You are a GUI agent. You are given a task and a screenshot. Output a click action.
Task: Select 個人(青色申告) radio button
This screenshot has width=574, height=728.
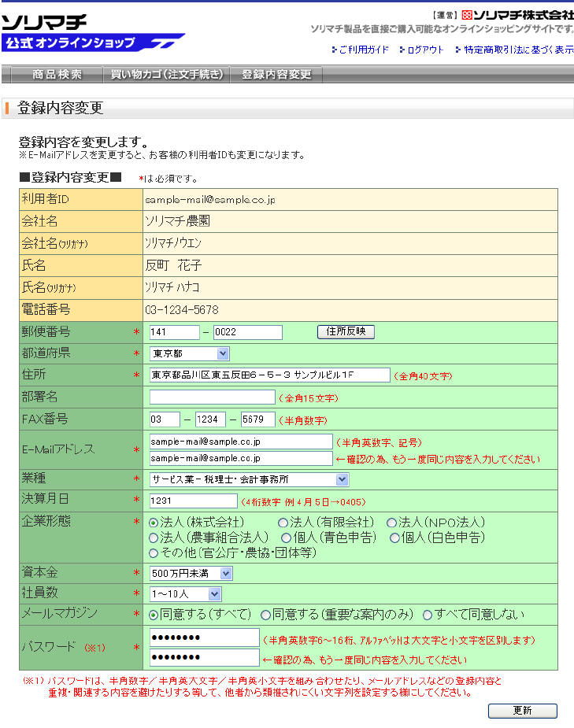click(287, 538)
